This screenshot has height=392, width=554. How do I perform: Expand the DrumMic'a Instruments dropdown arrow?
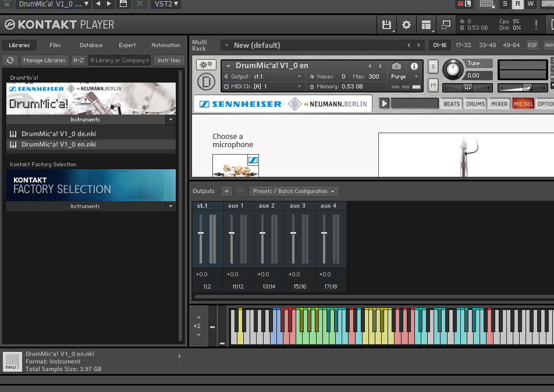171,119
